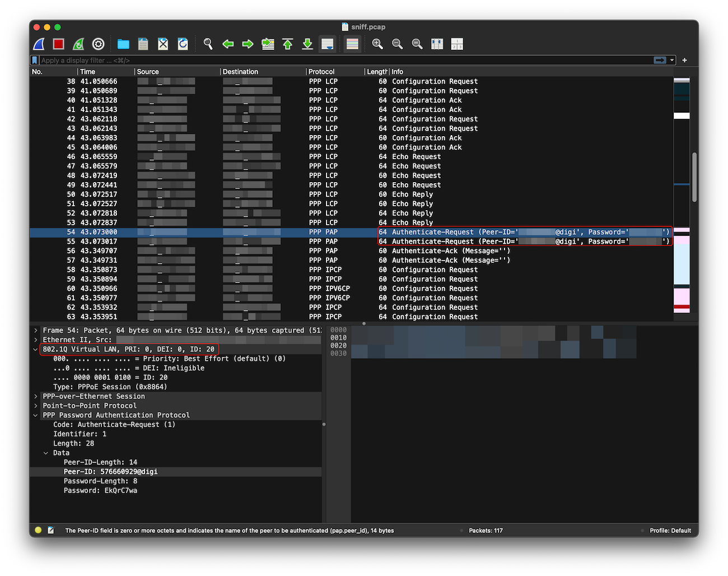Close this capture file icon

tap(163, 44)
